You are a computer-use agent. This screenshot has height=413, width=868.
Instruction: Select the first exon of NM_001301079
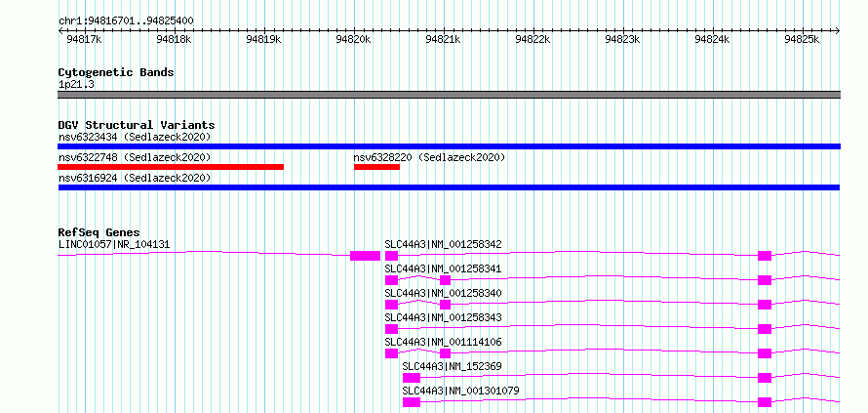point(412,402)
